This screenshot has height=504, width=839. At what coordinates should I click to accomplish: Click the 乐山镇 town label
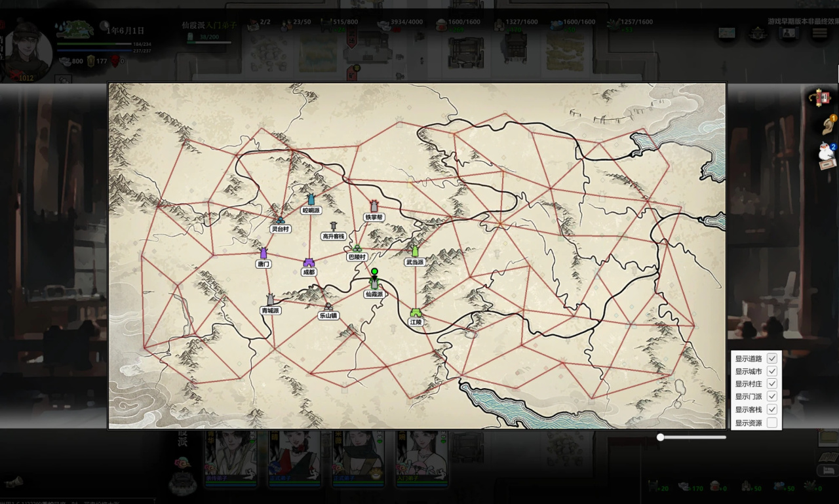coord(328,315)
